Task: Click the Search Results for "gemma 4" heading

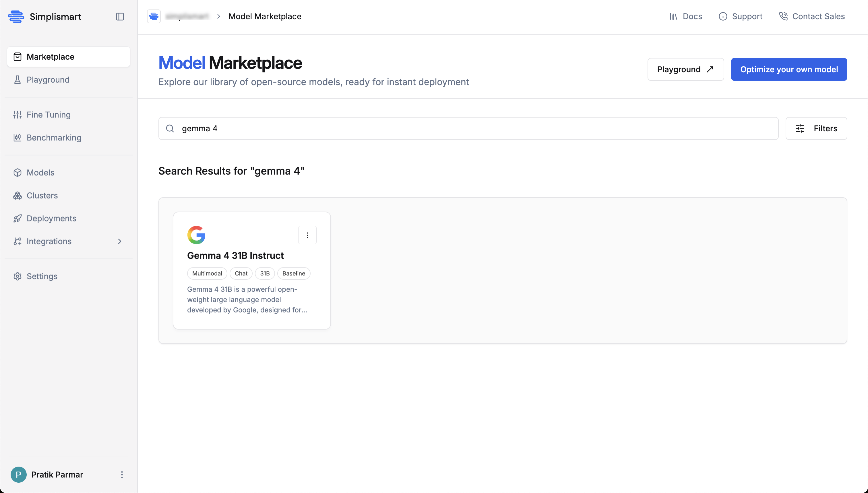Action: 232,171
